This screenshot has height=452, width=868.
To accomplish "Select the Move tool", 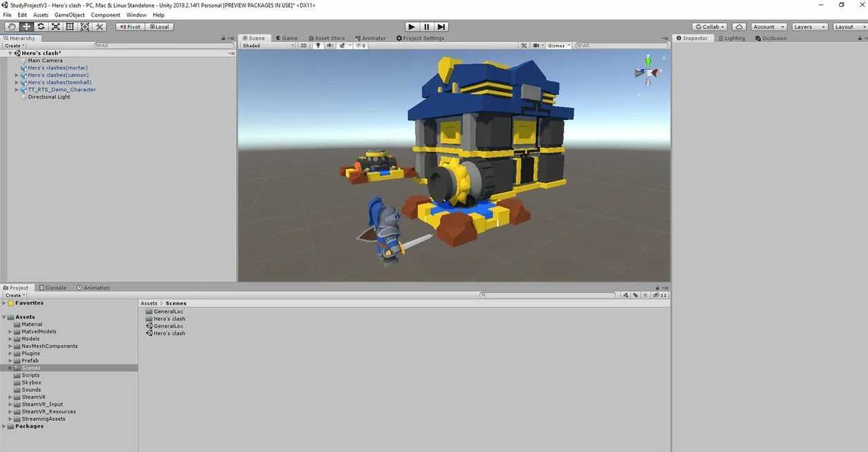I will click(x=26, y=27).
